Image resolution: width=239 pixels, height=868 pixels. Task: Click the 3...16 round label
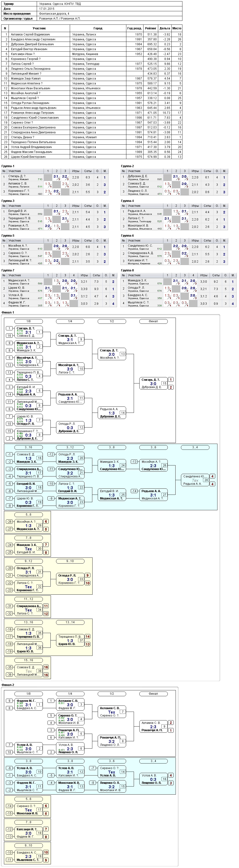tap(28, 447)
